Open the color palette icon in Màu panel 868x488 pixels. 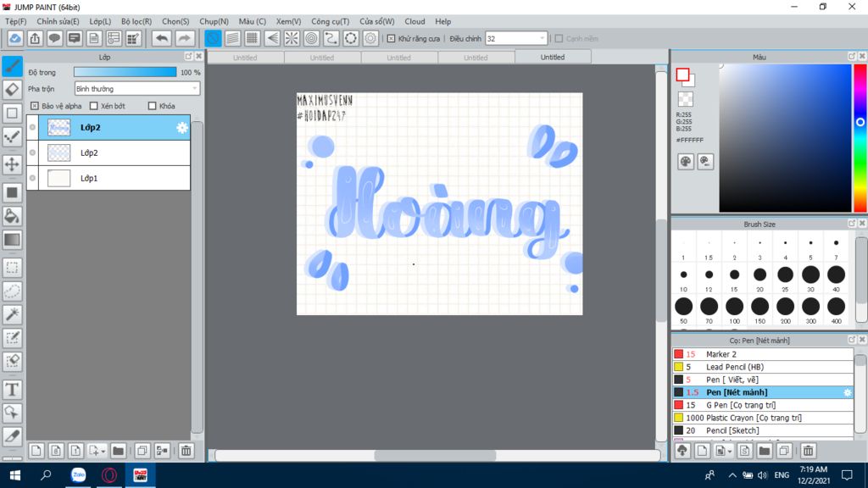[x=685, y=162]
